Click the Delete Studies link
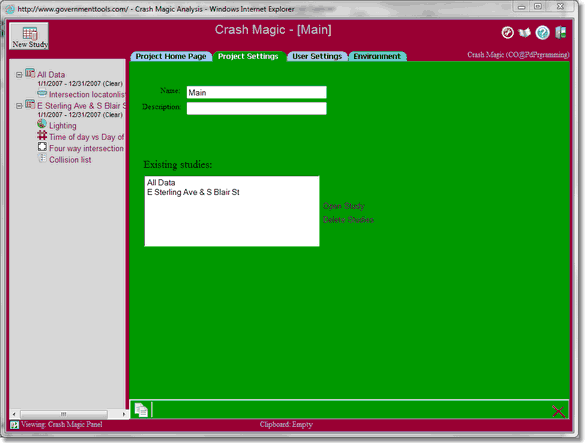Viewport: 586px width, 445px height. [348, 220]
